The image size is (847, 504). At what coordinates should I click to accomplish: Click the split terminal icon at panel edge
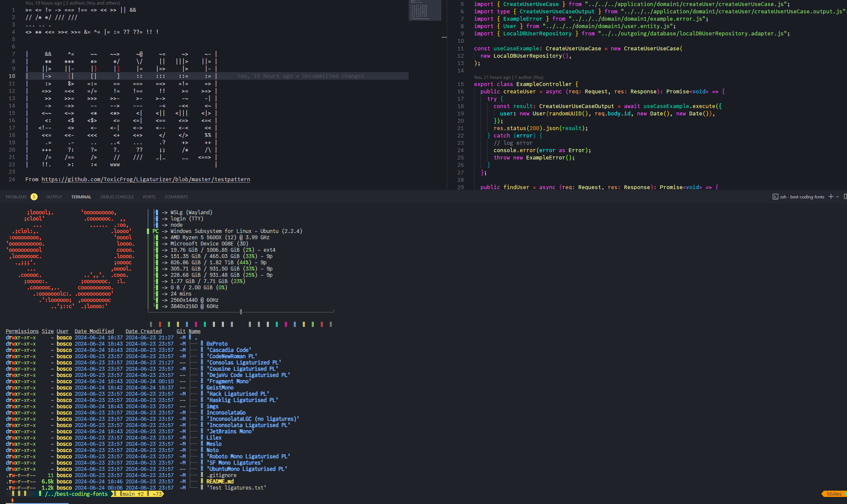845,197
